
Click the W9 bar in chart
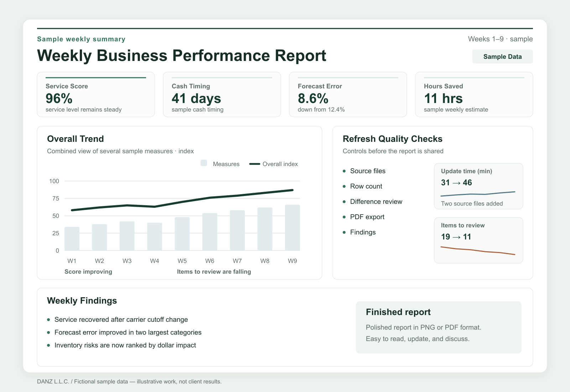(292, 228)
